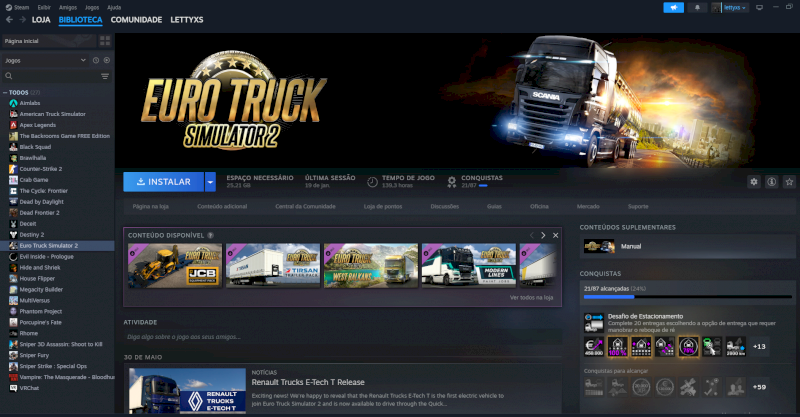The height and width of the screenshot is (417, 800).
Task: Click the Conteúdo Disponível help icon
Action: click(210, 235)
